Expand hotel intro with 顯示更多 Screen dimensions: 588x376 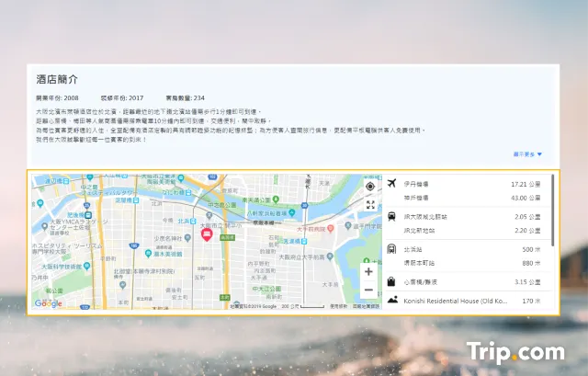(x=527, y=154)
